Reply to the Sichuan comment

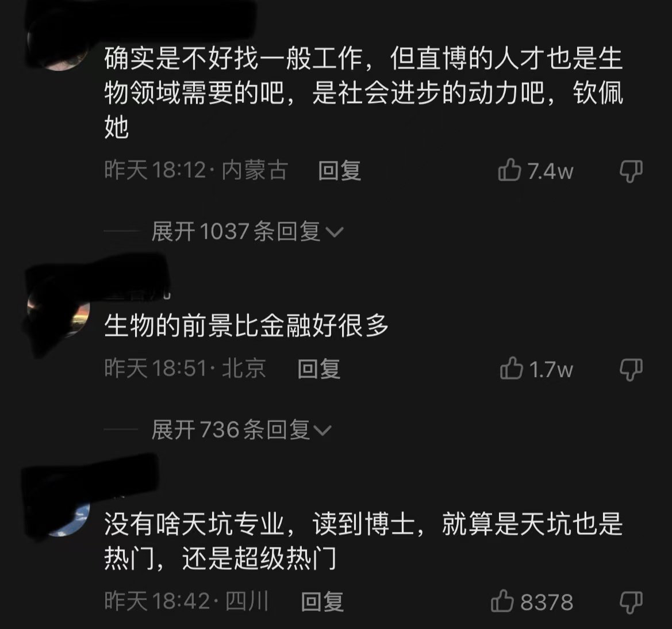tap(322, 601)
